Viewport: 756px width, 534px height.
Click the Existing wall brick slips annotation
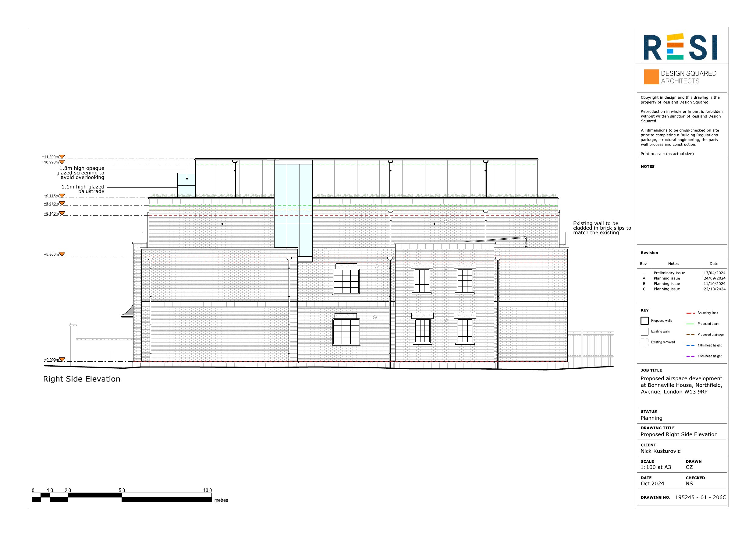602,228
